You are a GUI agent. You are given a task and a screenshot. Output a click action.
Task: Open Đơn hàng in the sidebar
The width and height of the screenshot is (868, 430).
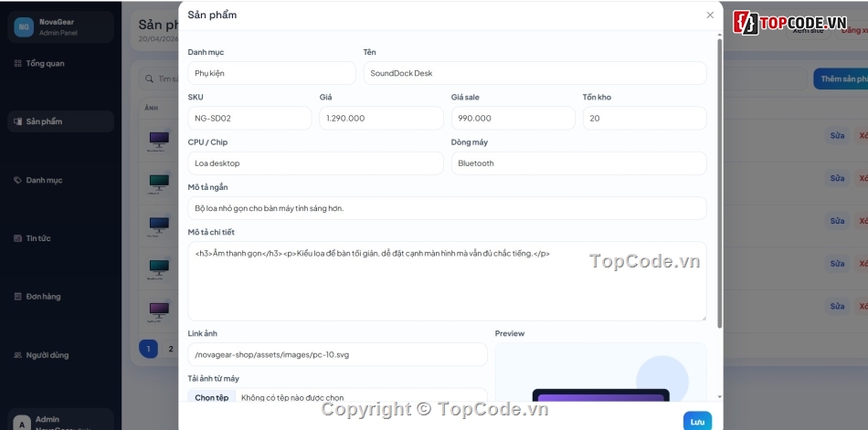tap(61, 297)
